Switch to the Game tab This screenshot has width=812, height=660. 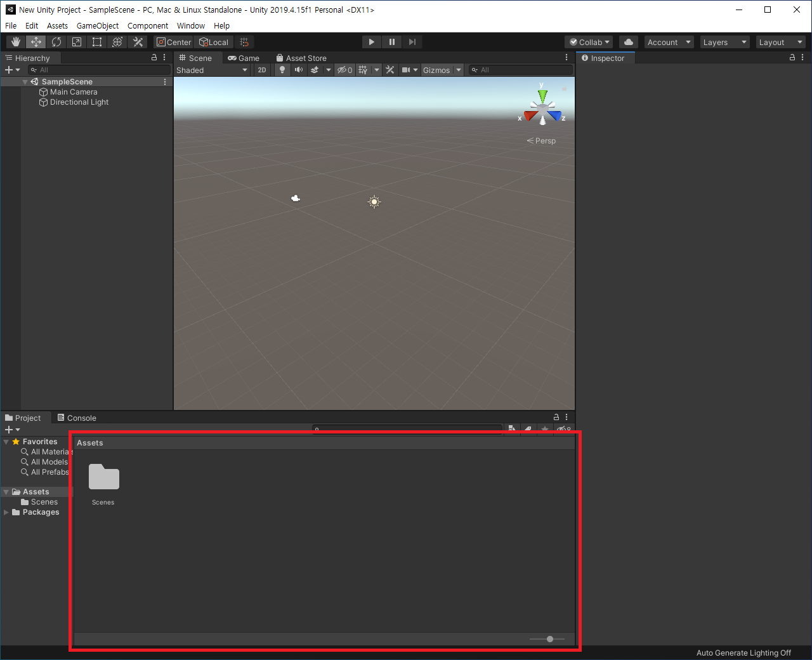pyautogui.click(x=244, y=58)
